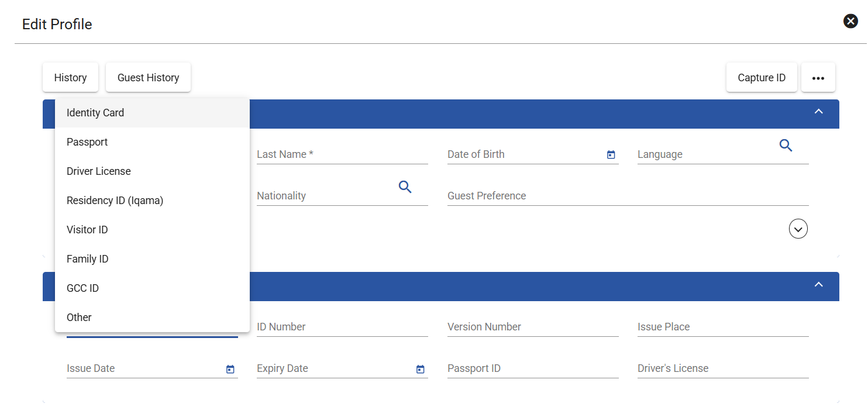Open the Guest History button

(x=148, y=78)
